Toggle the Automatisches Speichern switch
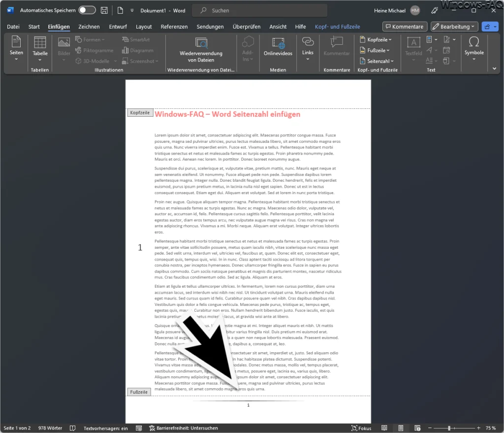This screenshot has width=504, height=433. tap(87, 10)
